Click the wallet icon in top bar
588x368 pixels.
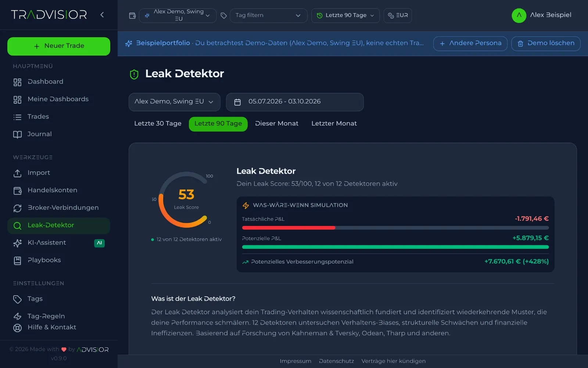[132, 15]
